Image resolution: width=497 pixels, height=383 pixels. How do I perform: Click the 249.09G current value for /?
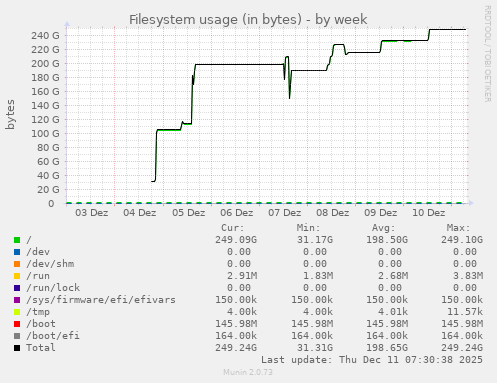coord(236,240)
